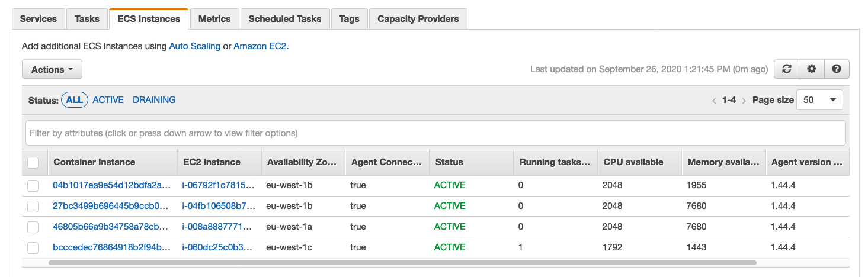
Task: Open the Capacity Providers tab
Action: (418, 19)
